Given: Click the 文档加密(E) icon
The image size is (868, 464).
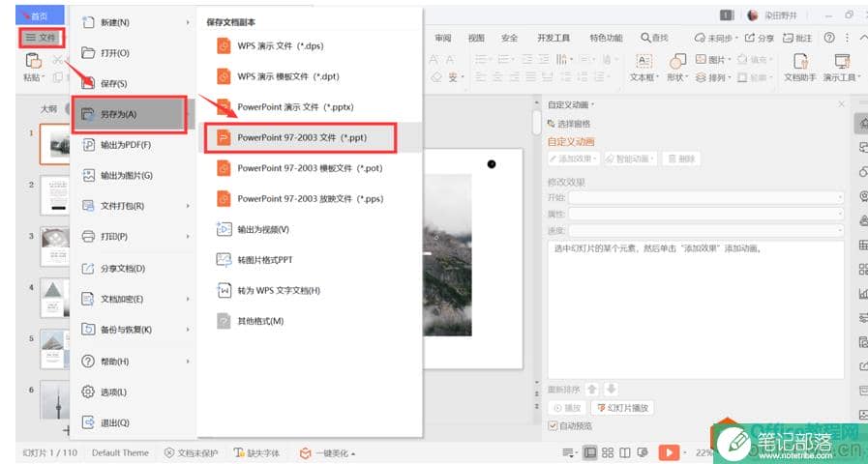Looking at the screenshot, I should point(88,299).
